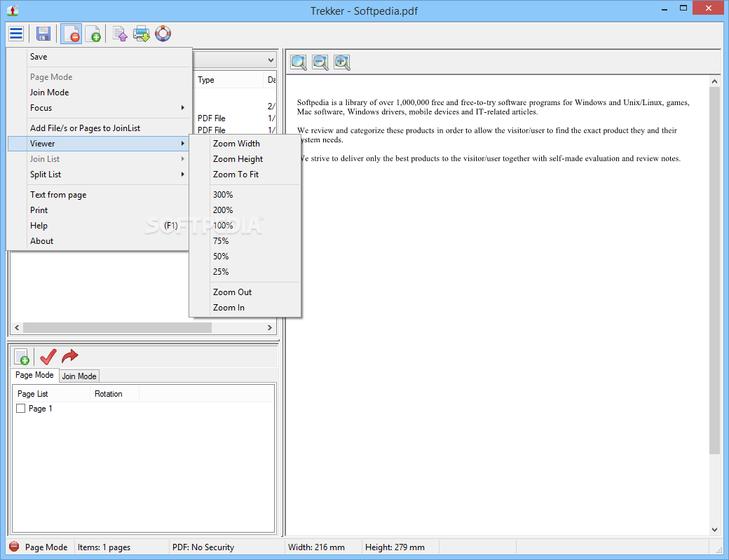Click the add page icon with green plus
Viewport: 729px width, 560px height.
[x=93, y=34]
